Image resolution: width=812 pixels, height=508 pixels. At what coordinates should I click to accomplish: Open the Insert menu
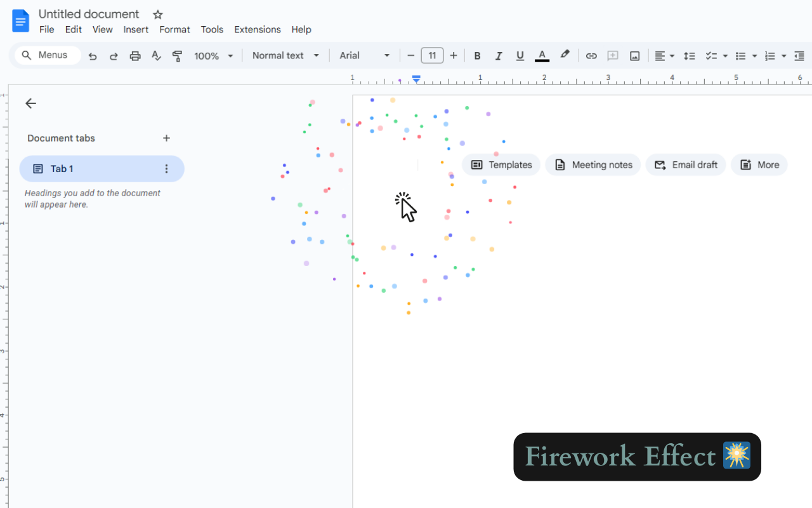tap(136, 29)
